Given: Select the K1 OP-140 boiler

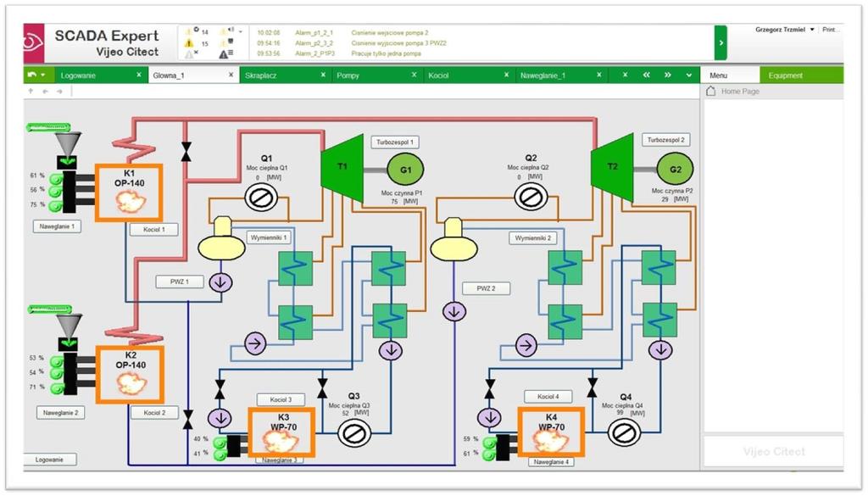Looking at the screenshot, I should [129, 192].
